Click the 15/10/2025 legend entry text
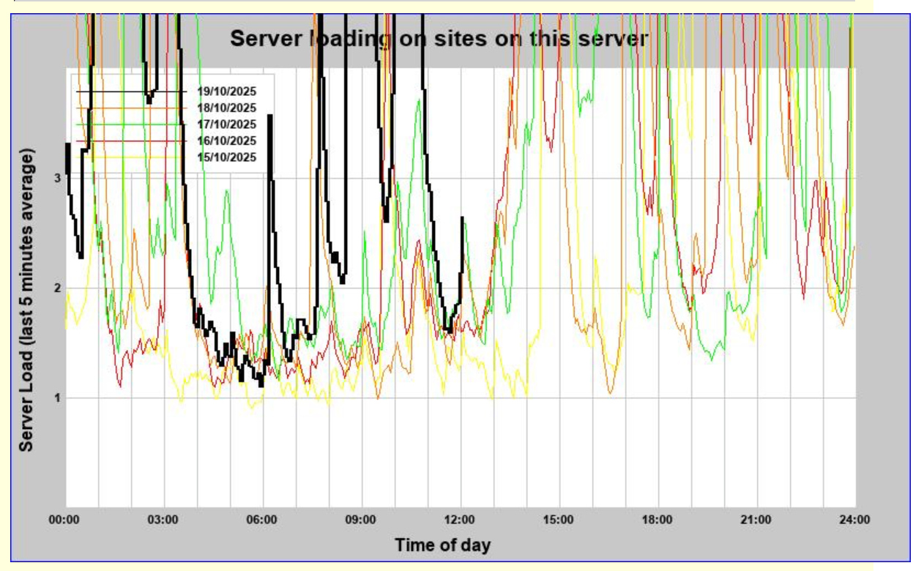 click(226, 157)
